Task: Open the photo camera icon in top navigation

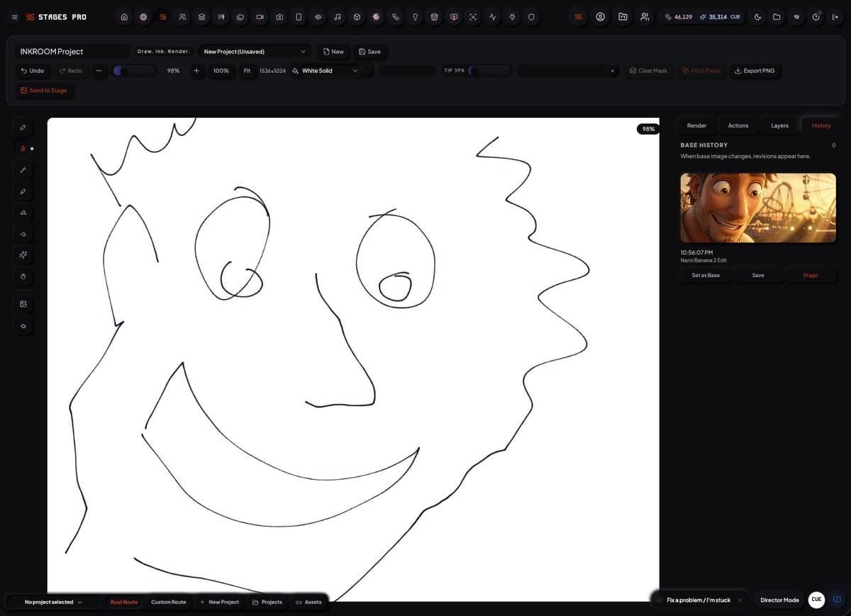Action: (279, 17)
